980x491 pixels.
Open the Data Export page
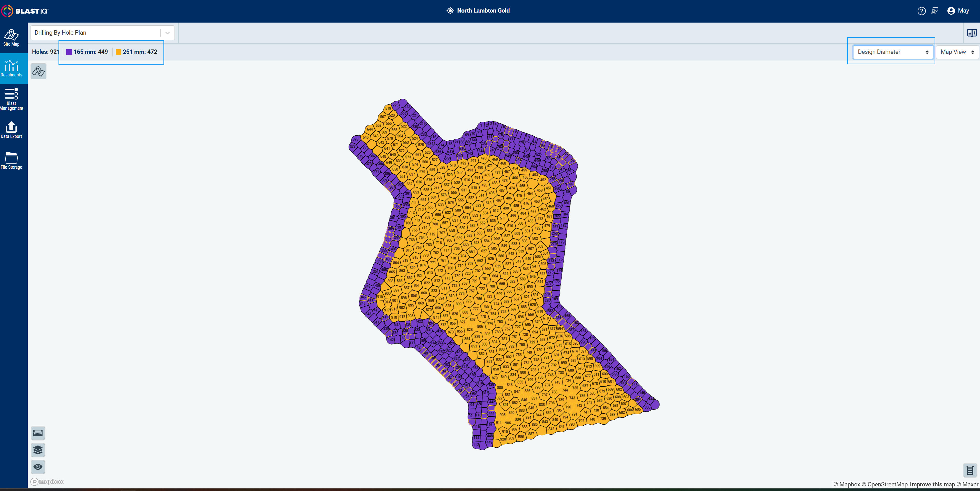pos(11,130)
